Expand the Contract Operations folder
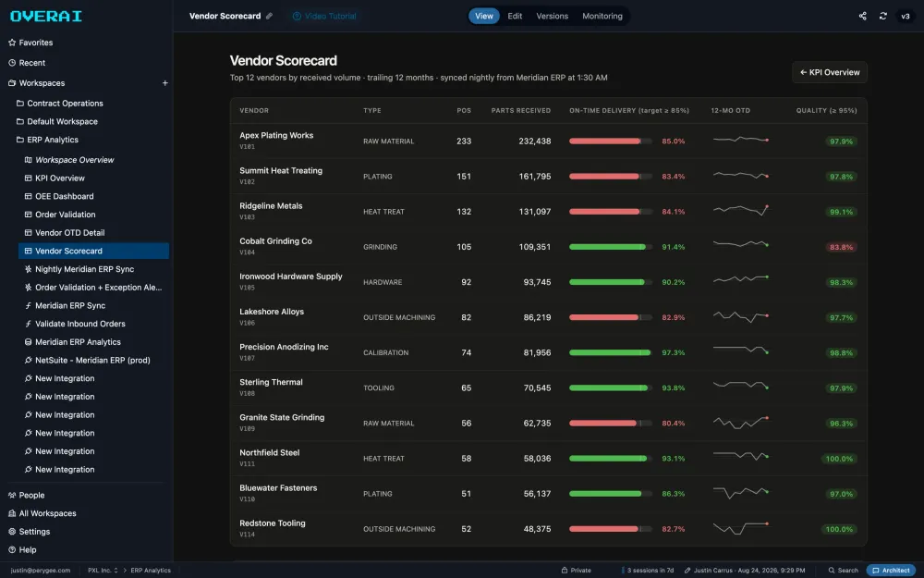 click(x=59, y=104)
